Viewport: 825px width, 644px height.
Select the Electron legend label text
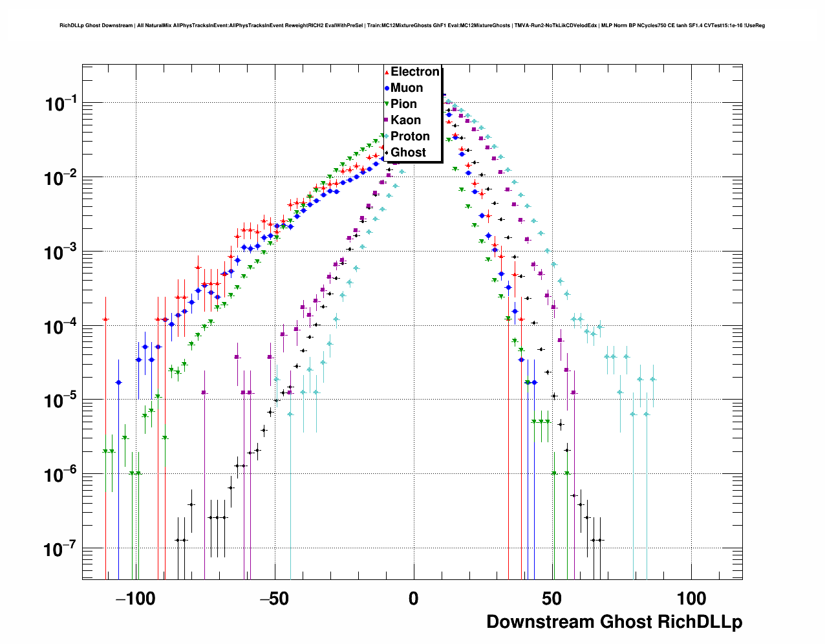click(x=415, y=72)
